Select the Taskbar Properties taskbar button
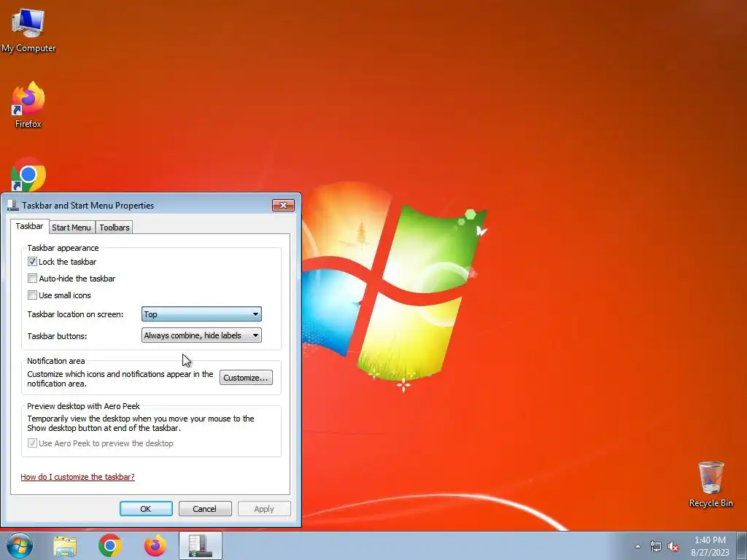Viewport: 747px width, 560px height. [x=201, y=545]
